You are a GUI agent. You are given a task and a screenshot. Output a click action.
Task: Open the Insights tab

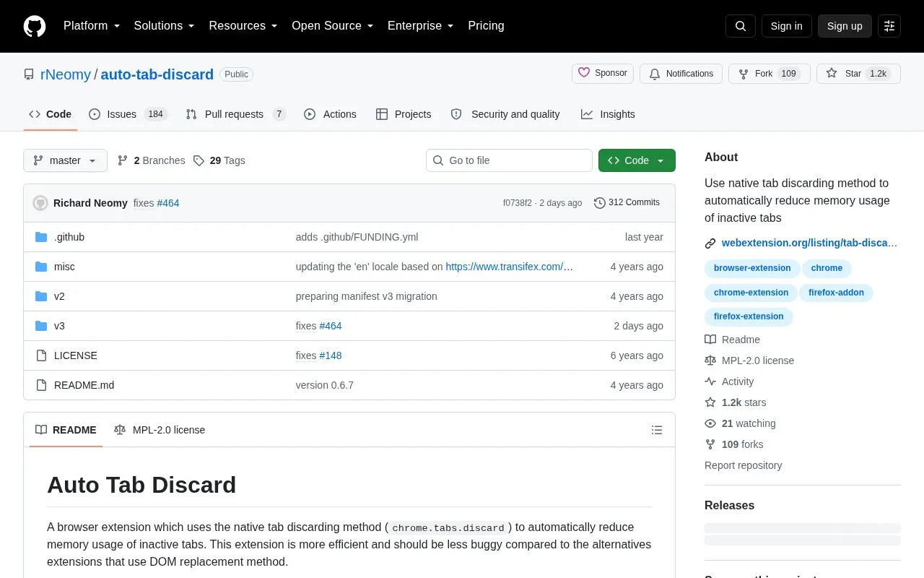(608, 114)
